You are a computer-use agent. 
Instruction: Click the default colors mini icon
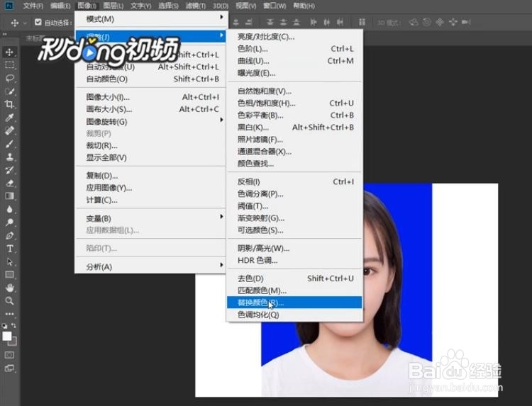4,326
